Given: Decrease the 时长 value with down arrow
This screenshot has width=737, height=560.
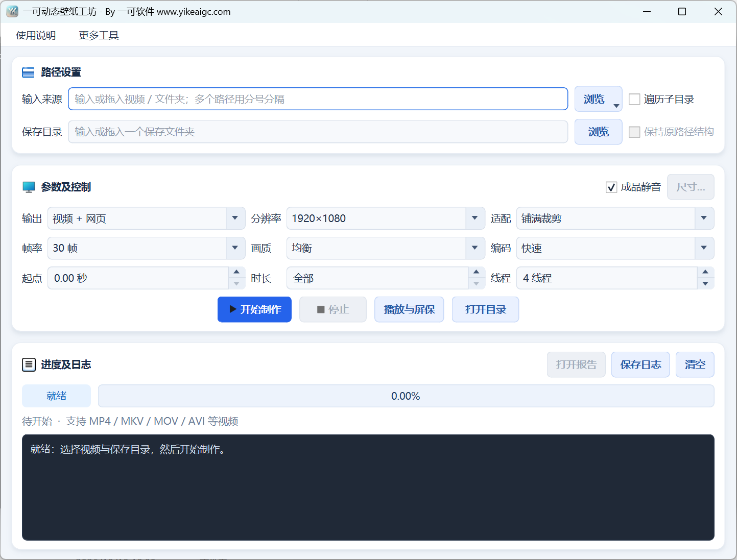Looking at the screenshot, I should tap(477, 283).
